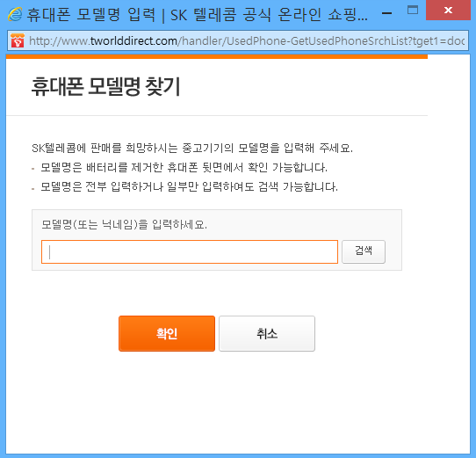Screen dimensions: 476x458
Task: Click line starting SK텔레콤에 판매를 희망하시는
Action: click(192, 148)
